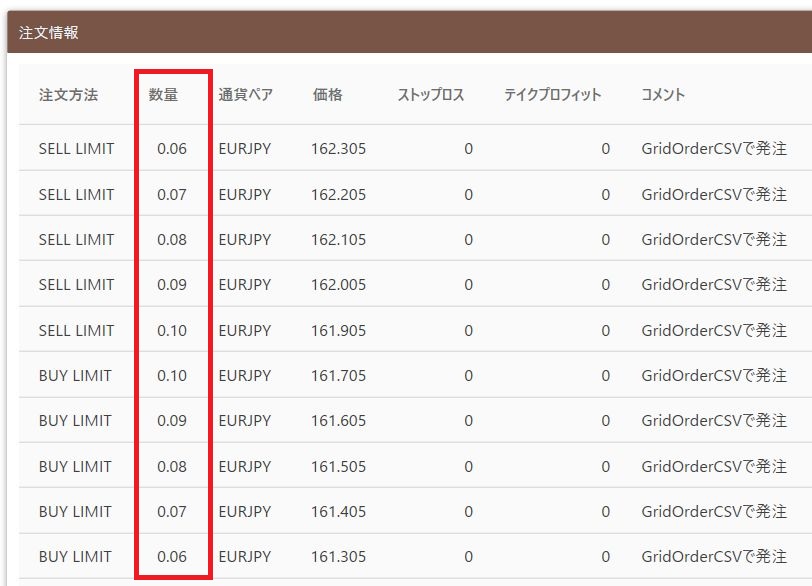Image resolution: width=812 pixels, height=586 pixels.
Task: Select the 通貨ペア column header
Action: coord(245,95)
